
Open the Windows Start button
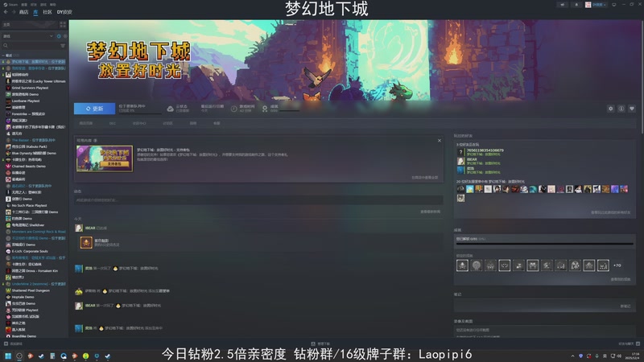8,356
